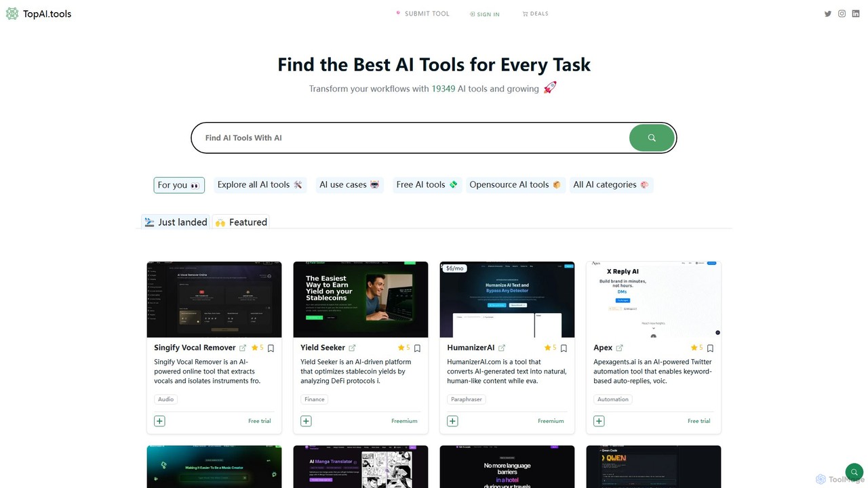The width and height of the screenshot is (868, 488).
Task: Open Apex X Reply AI thumbnail
Action: click(x=654, y=300)
